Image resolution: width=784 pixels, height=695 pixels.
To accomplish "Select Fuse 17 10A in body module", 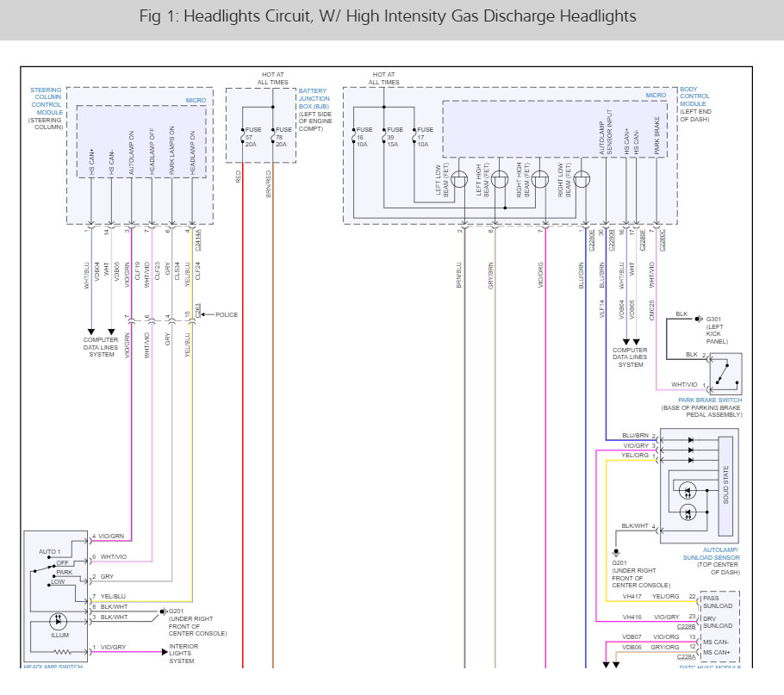I will pos(425,136).
